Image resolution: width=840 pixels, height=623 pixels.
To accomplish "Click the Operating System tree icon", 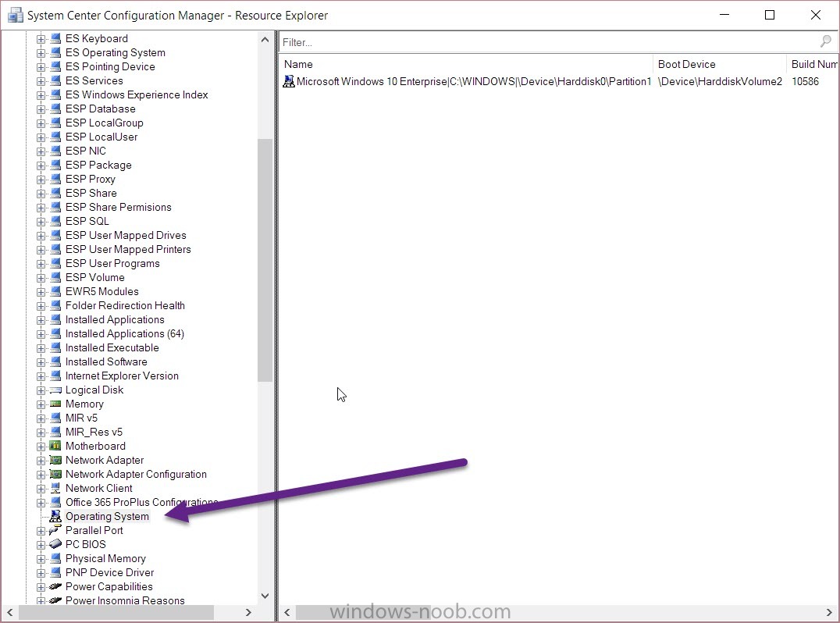I will click(55, 516).
